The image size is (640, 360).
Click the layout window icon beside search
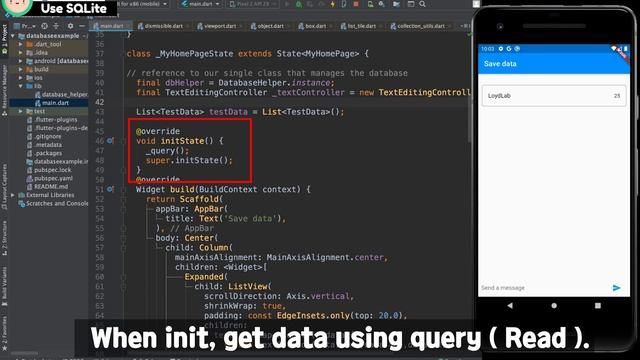(411, 4)
